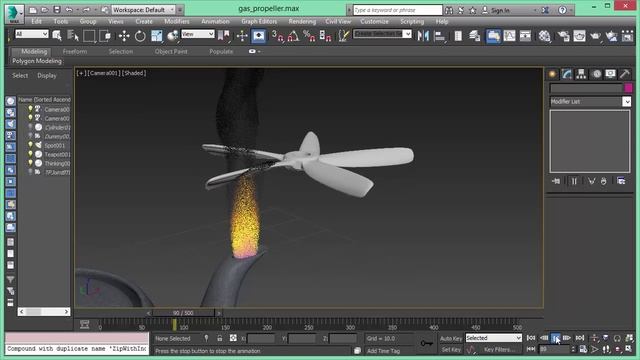Open the Display command panel

[x=611, y=74]
